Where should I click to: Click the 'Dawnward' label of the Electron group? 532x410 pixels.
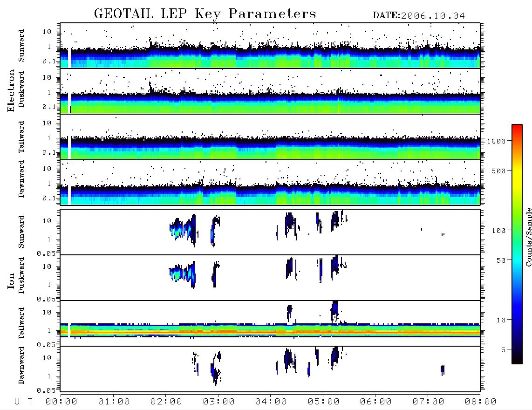pos(21,179)
